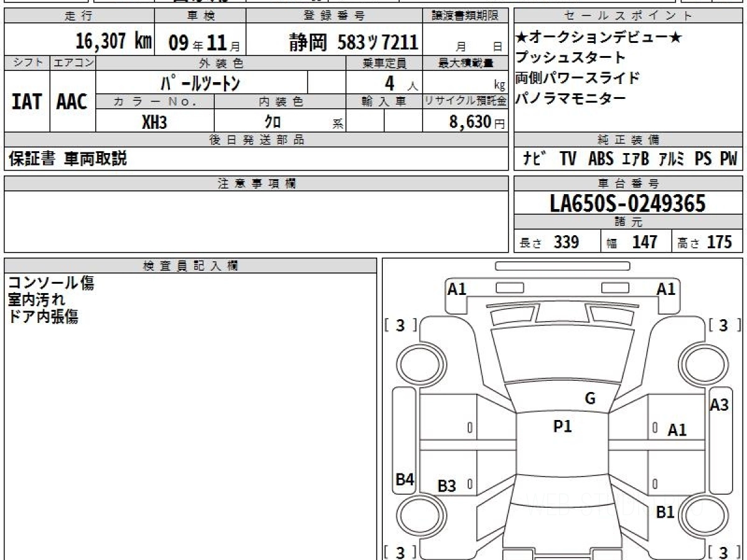Select the B1 damage mark near the wheel
The width and height of the screenshot is (747, 560).
(x=665, y=512)
